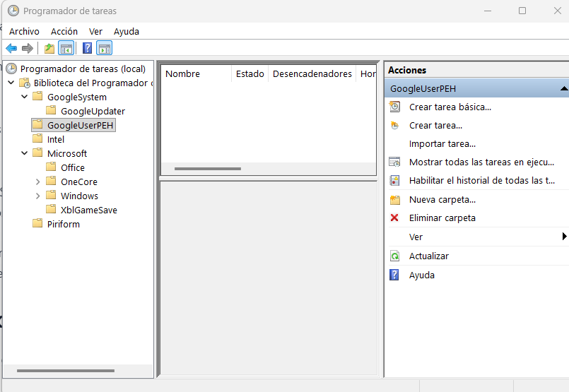Collapse the GoogleUserPEH actions section arrow
569x392 pixels.
[x=564, y=88]
